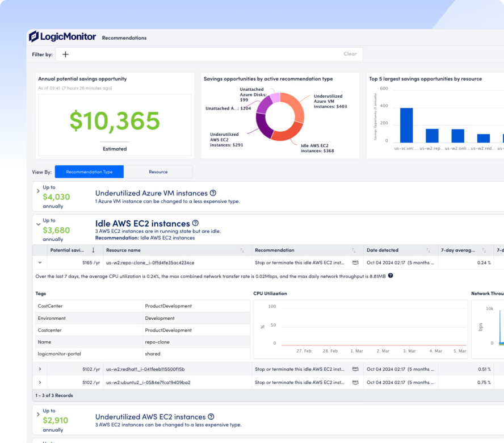Click the us-w2:rep bar in chart
Screen dimensions: 504x443
coord(432,136)
